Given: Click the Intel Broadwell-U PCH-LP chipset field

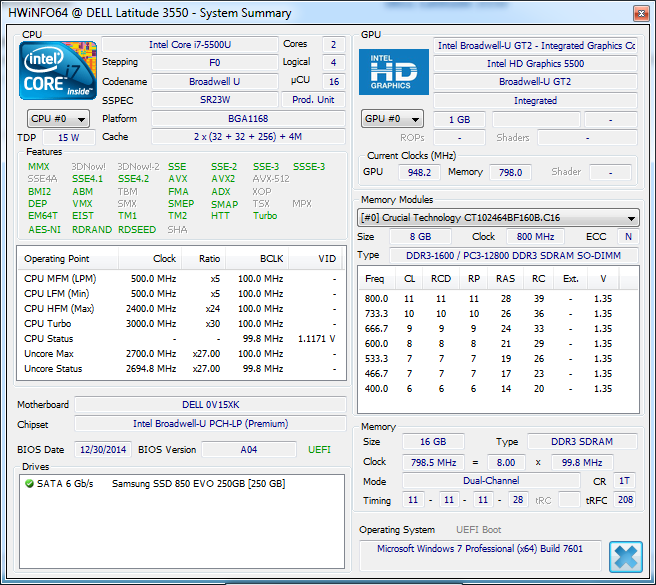Looking at the screenshot, I should coord(210,423).
